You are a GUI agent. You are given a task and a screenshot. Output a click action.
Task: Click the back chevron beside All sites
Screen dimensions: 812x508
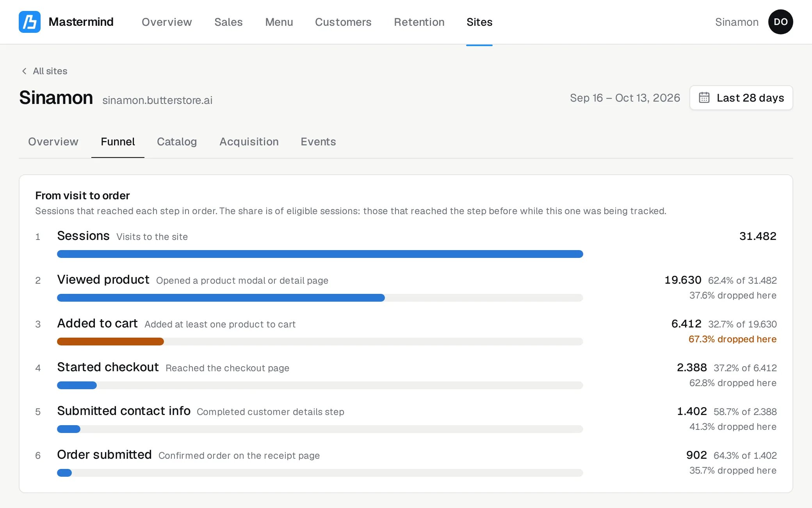(24, 71)
